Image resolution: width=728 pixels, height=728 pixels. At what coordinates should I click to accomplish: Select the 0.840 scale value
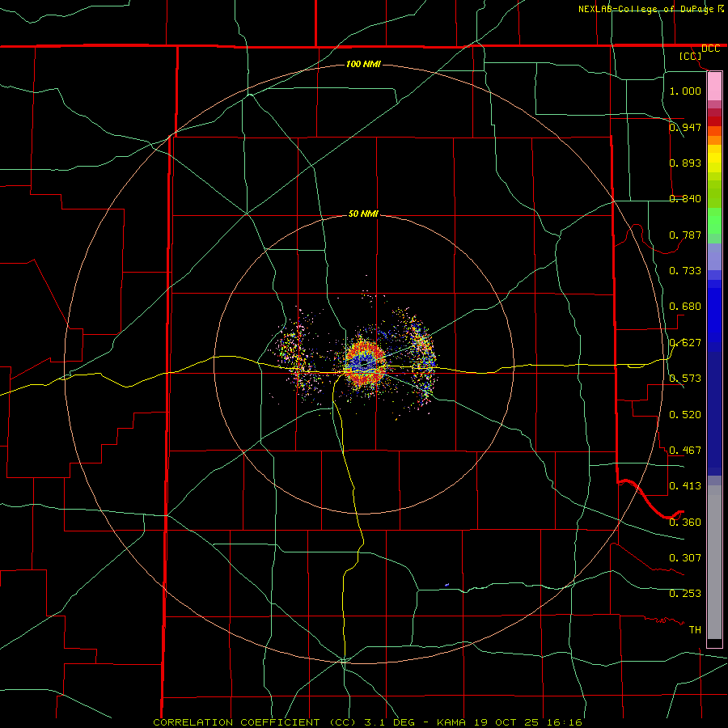[x=685, y=199]
